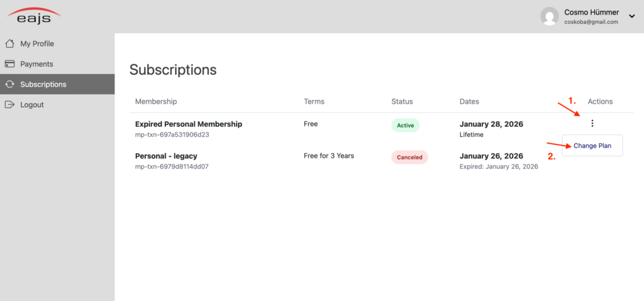Image resolution: width=644 pixels, height=301 pixels.
Task: Open the three-dot actions menu
Action: click(x=592, y=124)
